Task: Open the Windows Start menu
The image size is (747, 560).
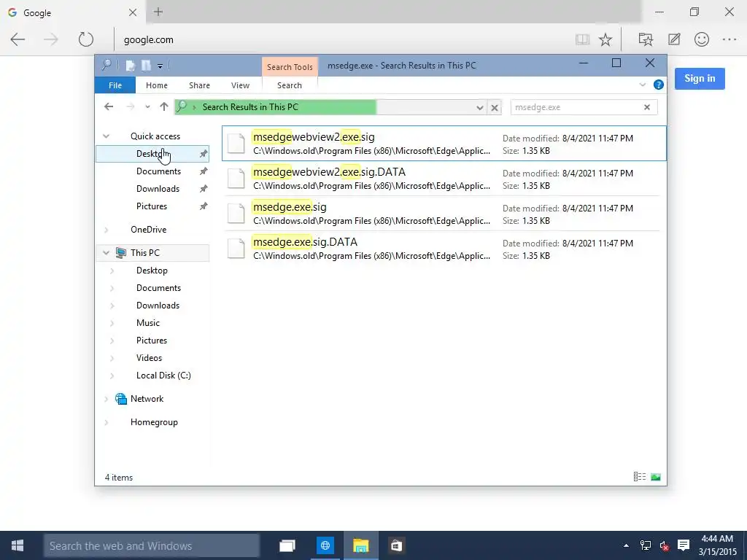Action: click(x=18, y=545)
